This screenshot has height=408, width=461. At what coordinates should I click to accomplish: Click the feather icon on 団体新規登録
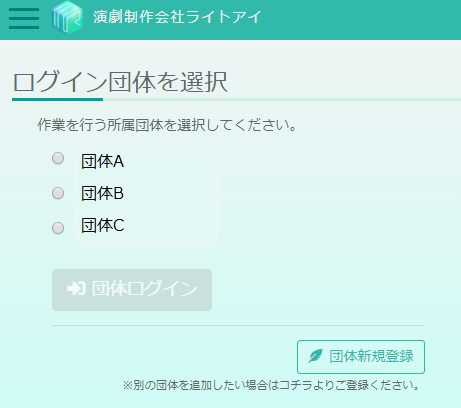[315, 356]
